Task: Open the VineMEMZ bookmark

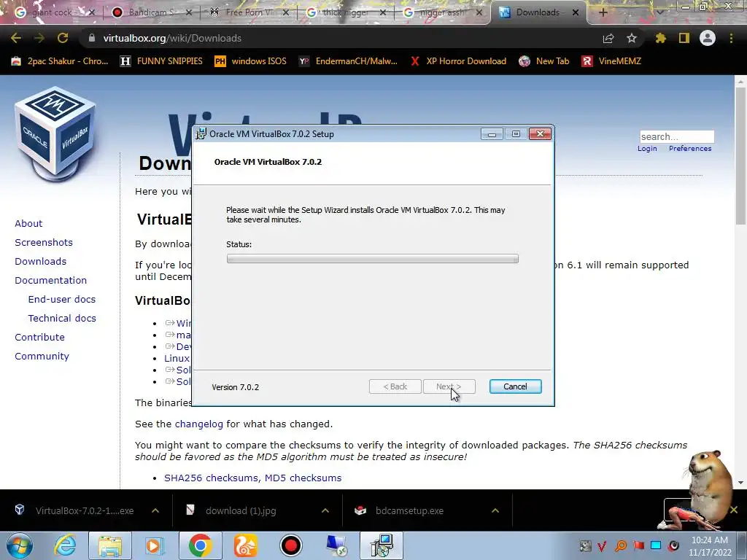Action: [611, 61]
